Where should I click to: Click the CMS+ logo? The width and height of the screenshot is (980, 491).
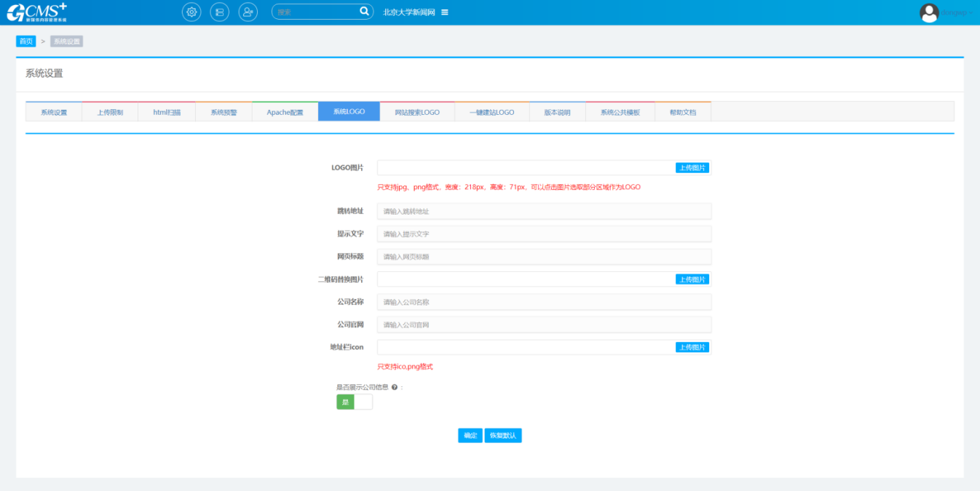point(36,12)
